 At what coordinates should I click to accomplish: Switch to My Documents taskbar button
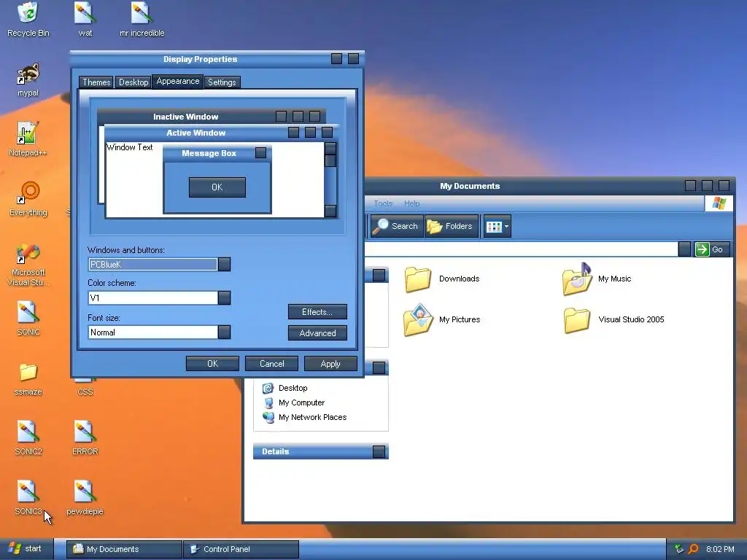124,549
